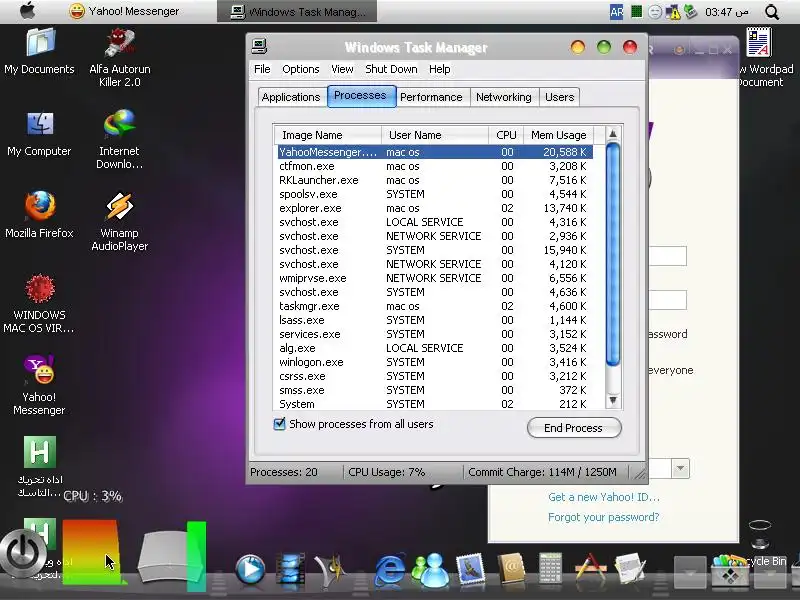The image size is (800, 600).
Task: Open the Shut Down menu in Task Manager
Action: click(x=391, y=69)
